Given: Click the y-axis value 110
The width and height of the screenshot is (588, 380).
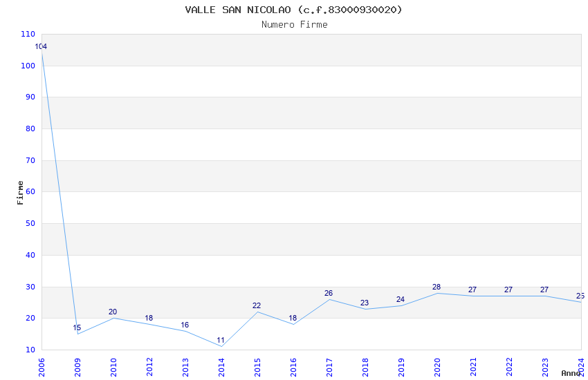Looking at the screenshot, I should tap(28, 34).
